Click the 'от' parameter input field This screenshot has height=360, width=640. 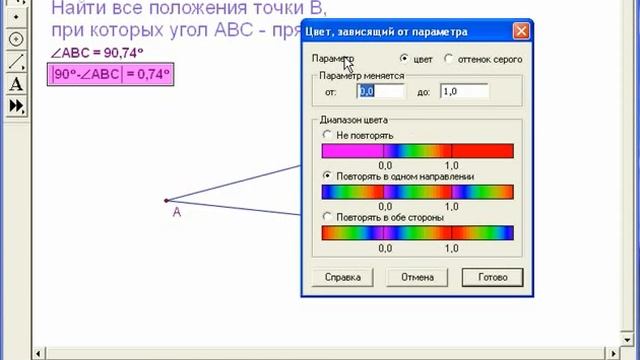pos(380,91)
